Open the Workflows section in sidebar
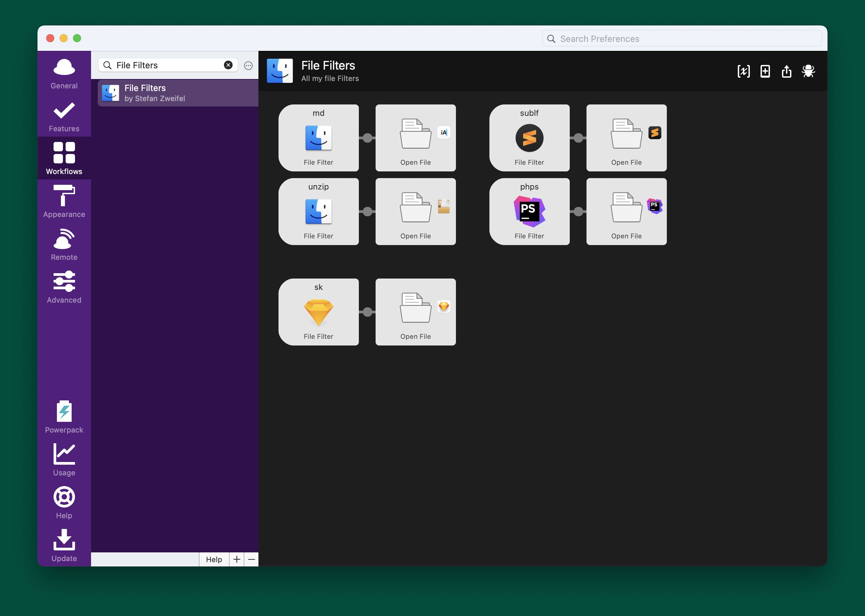 [64, 157]
